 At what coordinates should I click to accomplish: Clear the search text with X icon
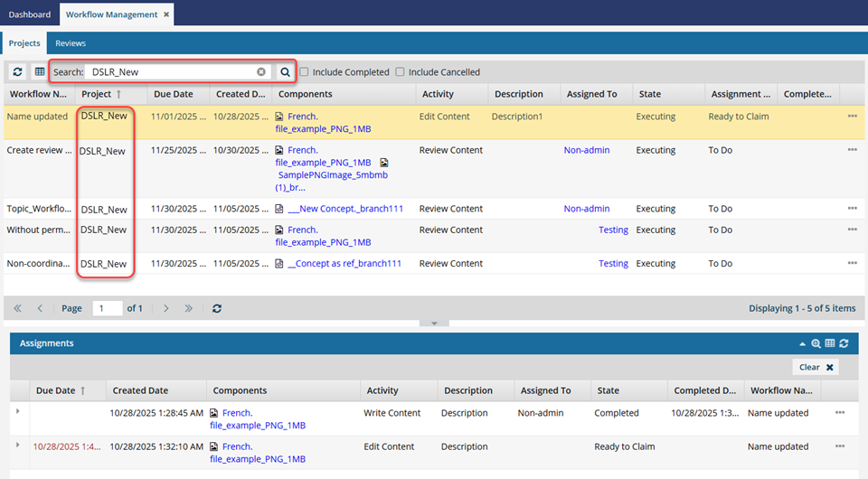click(261, 71)
